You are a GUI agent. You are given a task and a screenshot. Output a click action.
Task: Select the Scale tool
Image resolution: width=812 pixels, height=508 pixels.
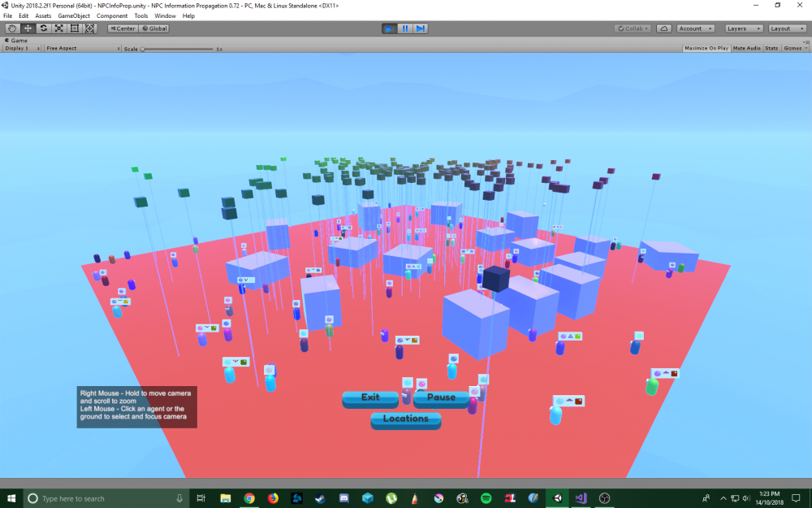pyautogui.click(x=58, y=28)
